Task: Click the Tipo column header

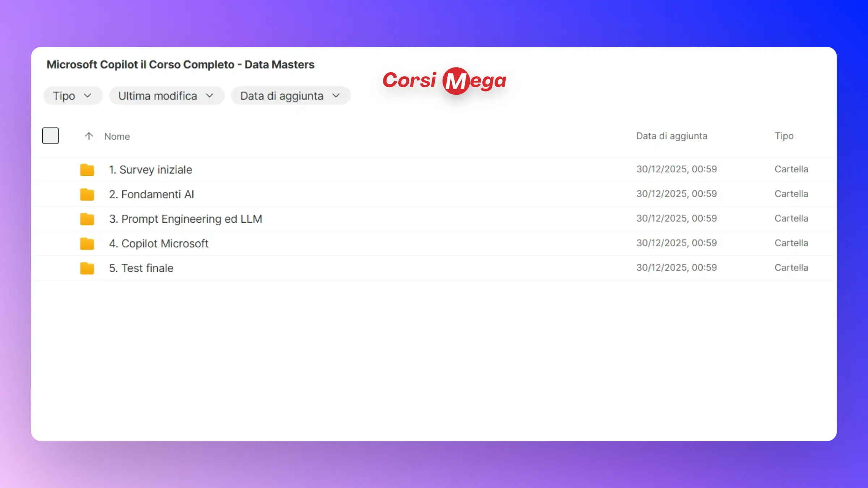Action: pyautogui.click(x=784, y=136)
